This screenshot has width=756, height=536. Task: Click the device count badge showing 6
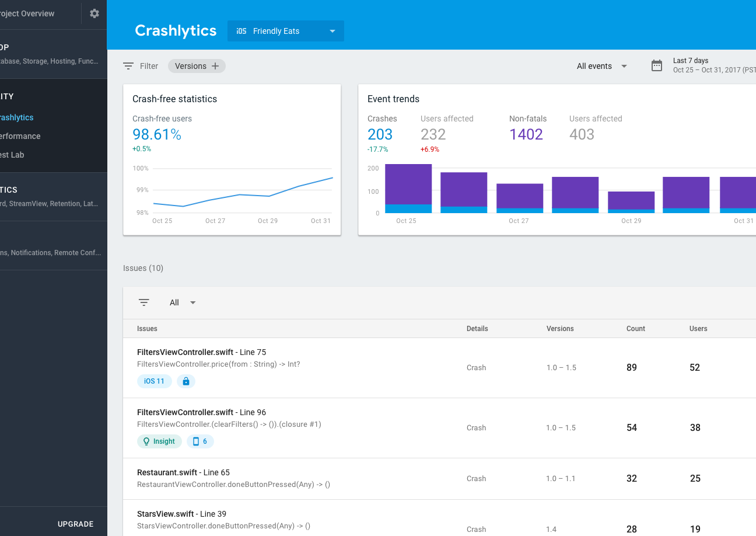(x=200, y=441)
